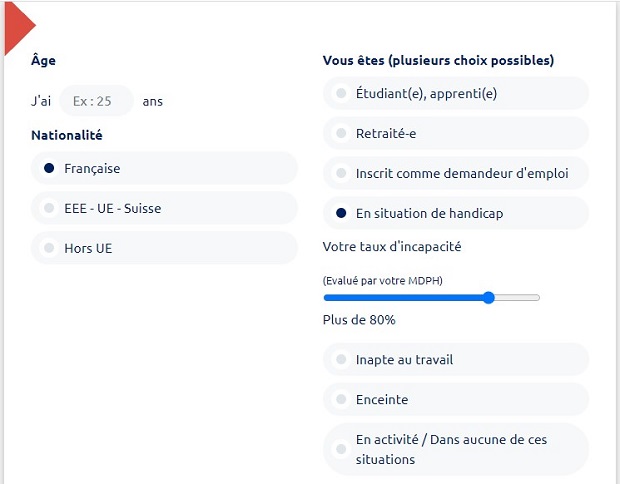This screenshot has width=620, height=484.
Task: Click the Vous êtes section heading
Action: point(438,61)
